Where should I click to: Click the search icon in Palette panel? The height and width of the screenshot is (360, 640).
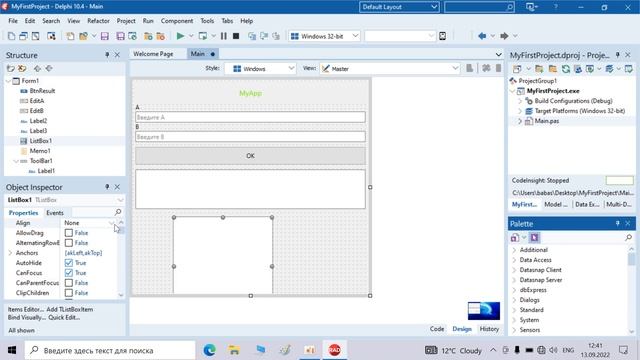pos(629,237)
